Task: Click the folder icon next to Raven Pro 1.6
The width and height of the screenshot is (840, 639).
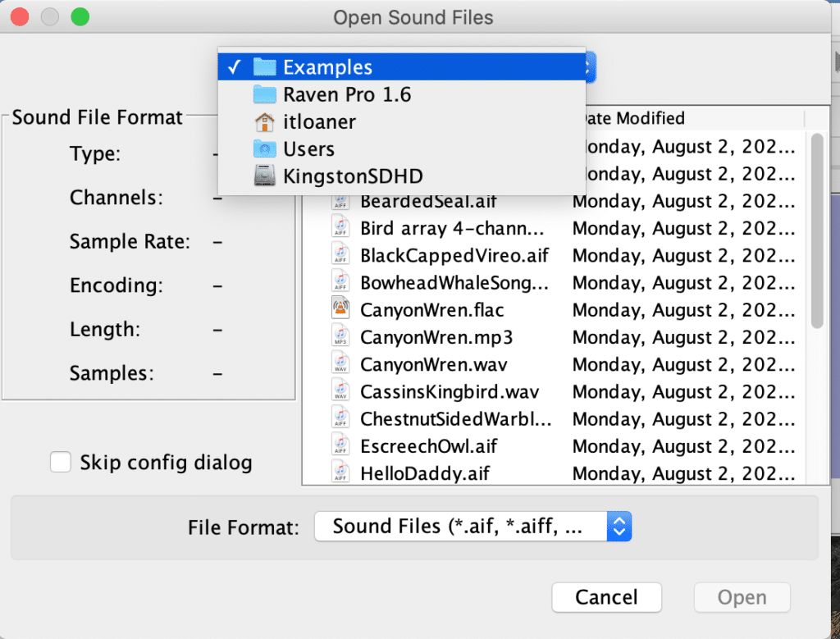Action: coord(264,94)
